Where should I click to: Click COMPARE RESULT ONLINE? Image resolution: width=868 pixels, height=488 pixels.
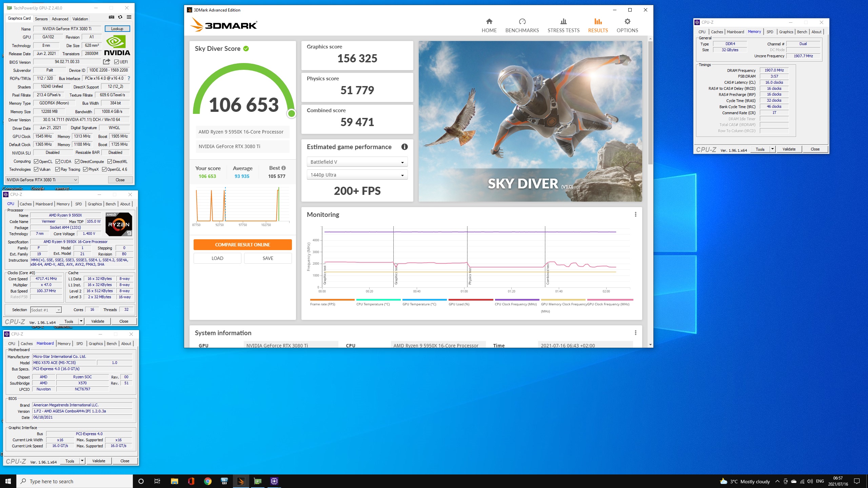[x=242, y=245]
